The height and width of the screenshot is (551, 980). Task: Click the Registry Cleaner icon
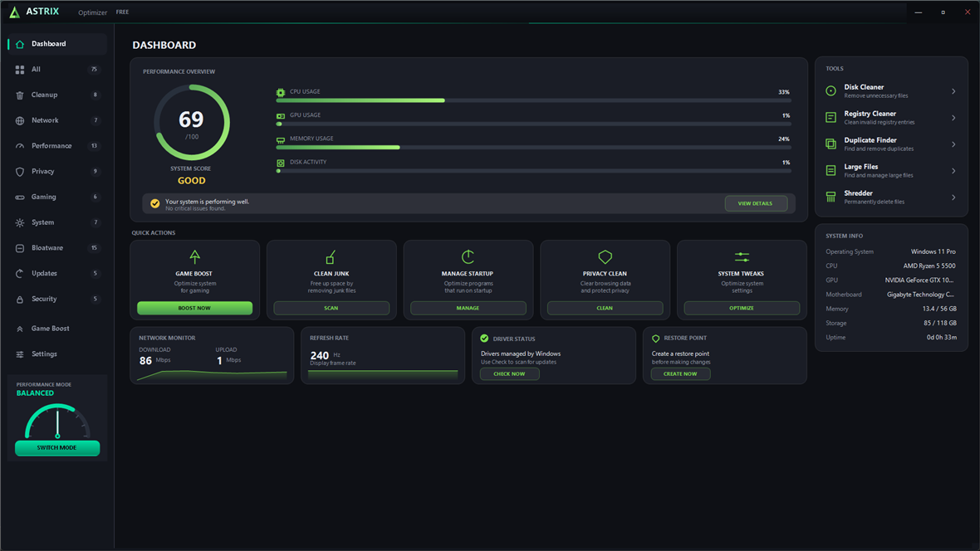click(x=831, y=118)
